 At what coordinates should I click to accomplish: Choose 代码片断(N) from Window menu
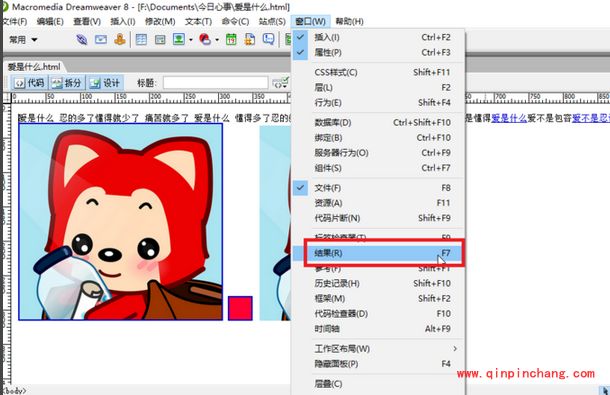pos(378,218)
